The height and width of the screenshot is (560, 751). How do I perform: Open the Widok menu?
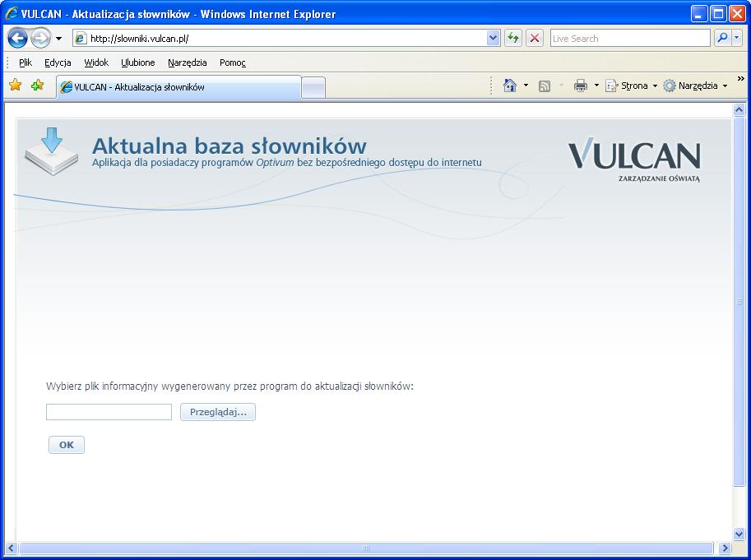(96, 62)
